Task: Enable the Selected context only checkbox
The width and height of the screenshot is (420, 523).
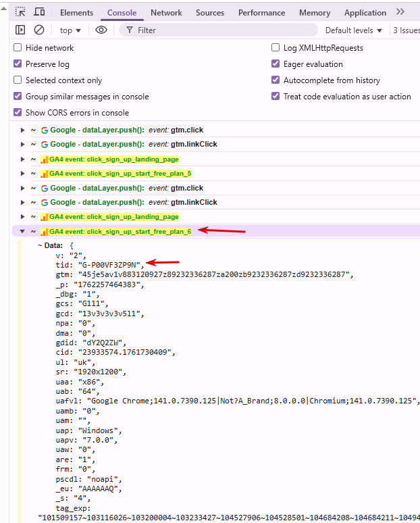Action: [x=18, y=80]
